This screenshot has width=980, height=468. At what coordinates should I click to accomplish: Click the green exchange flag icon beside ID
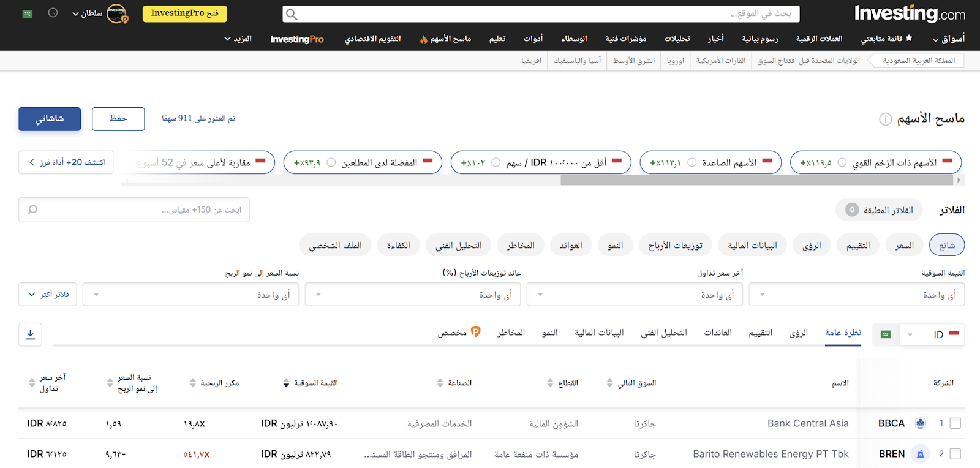(x=885, y=334)
